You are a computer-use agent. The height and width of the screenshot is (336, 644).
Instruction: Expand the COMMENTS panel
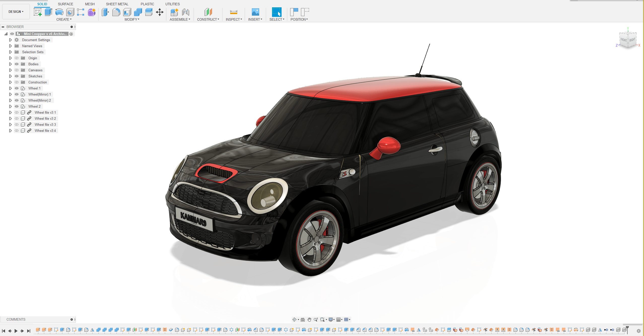(72, 319)
